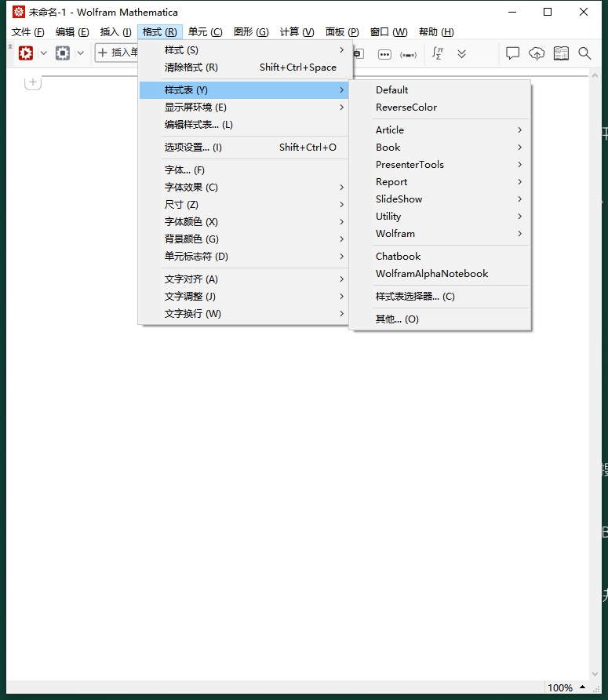The image size is (608, 700).
Task: Click the chat speech bubble icon
Action: 512,53
